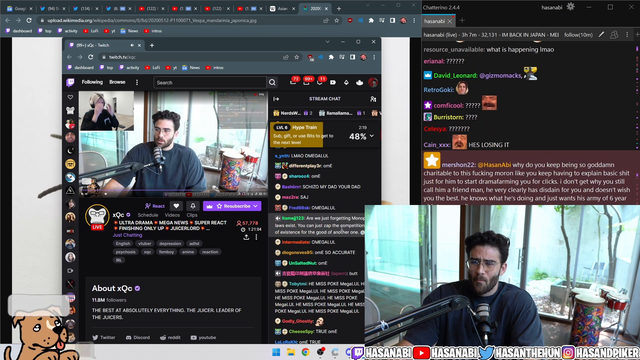Open News bookmark in Twitch window
Screen dimensions: 640x360
(x=191, y=68)
